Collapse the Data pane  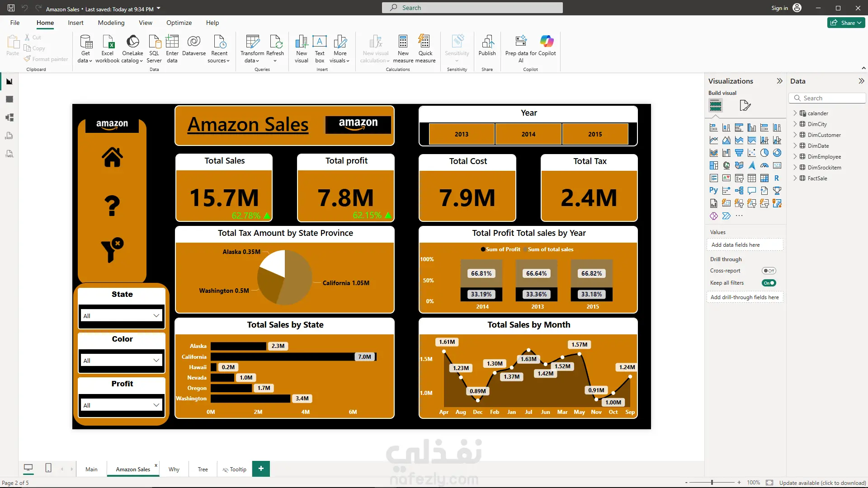[861, 81]
